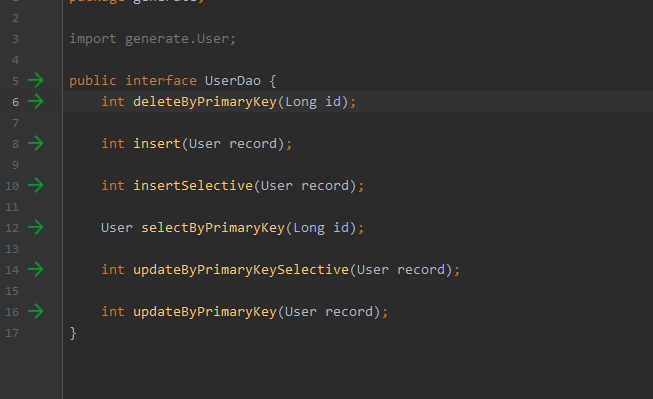This screenshot has width=653, height=399.
Task: Click line number 12 in gutter
Action: [x=12, y=228]
